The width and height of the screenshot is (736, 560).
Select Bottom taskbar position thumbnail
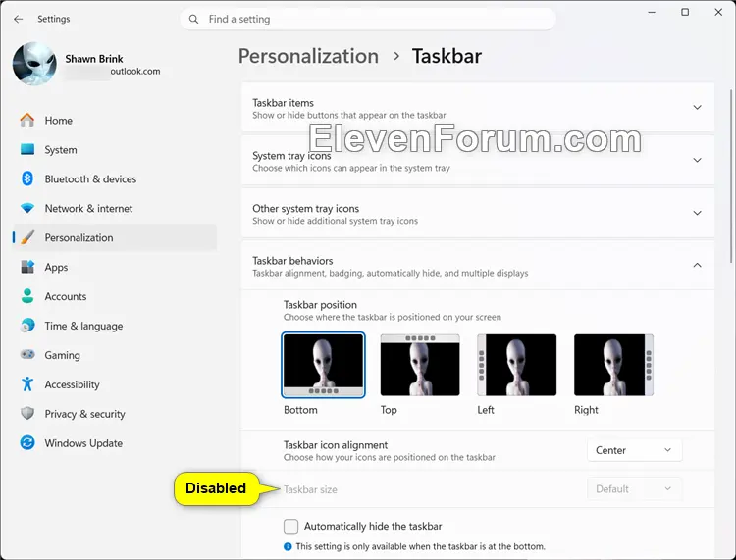click(324, 365)
